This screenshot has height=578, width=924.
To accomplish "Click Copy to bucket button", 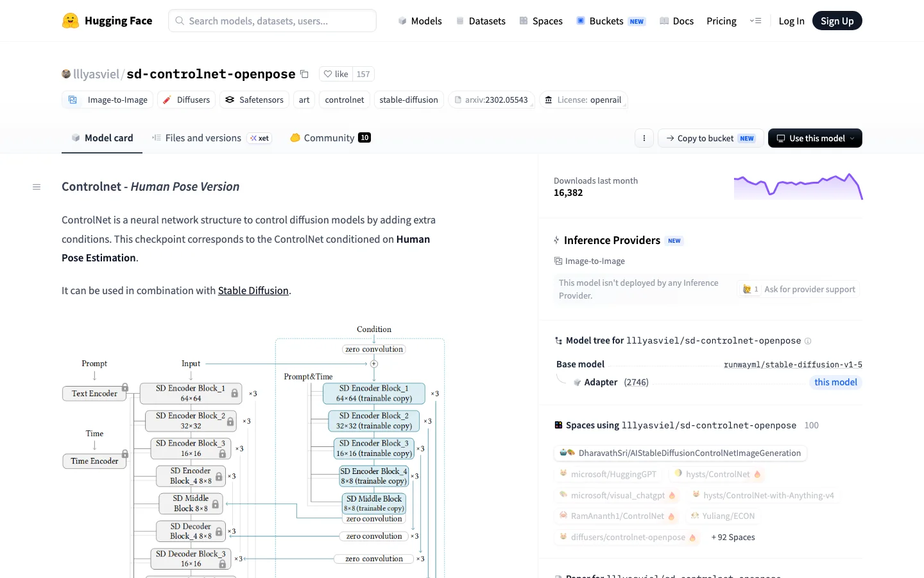I will coord(711,138).
